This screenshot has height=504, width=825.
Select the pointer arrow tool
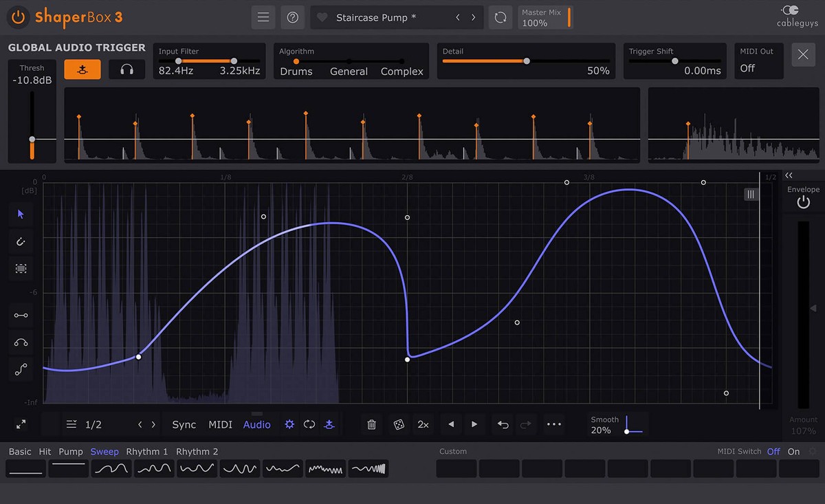coord(21,214)
